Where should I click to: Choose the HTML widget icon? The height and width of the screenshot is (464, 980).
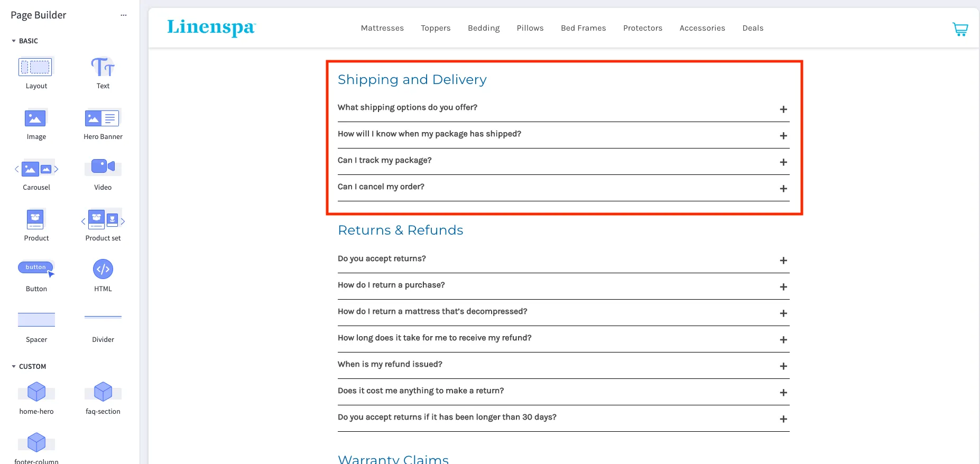pyautogui.click(x=103, y=269)
